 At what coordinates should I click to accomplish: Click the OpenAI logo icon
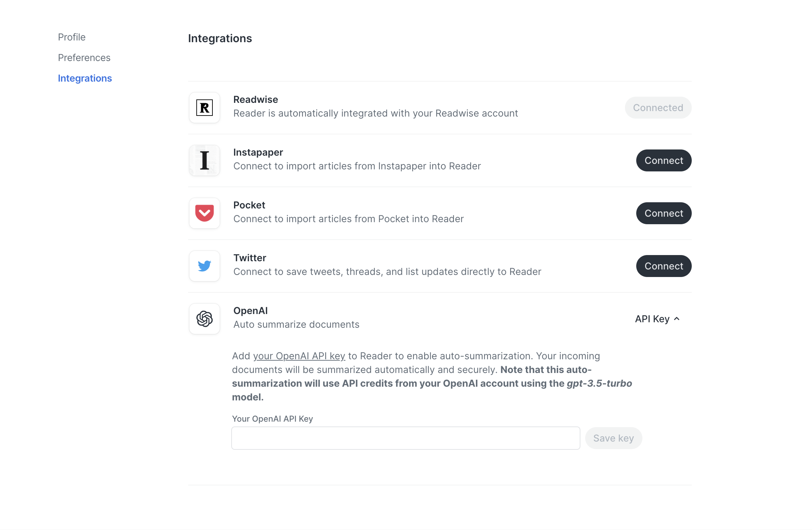(x=205, y=319)
